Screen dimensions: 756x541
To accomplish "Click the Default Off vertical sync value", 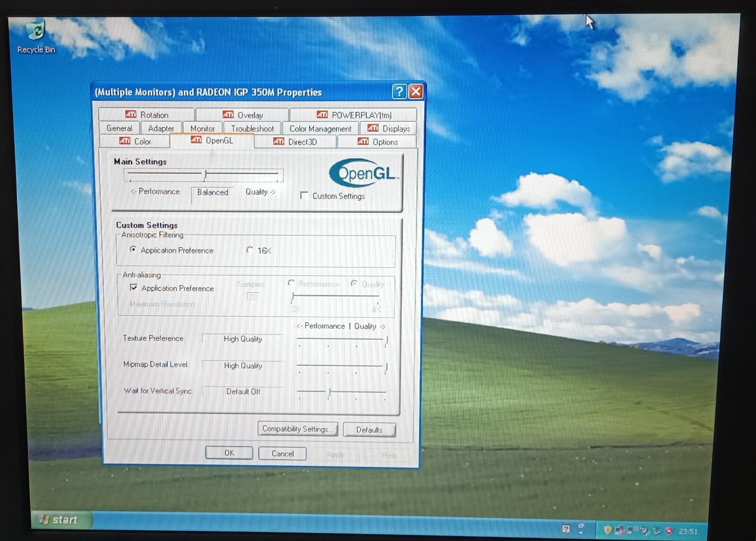I will click(243, 391).
